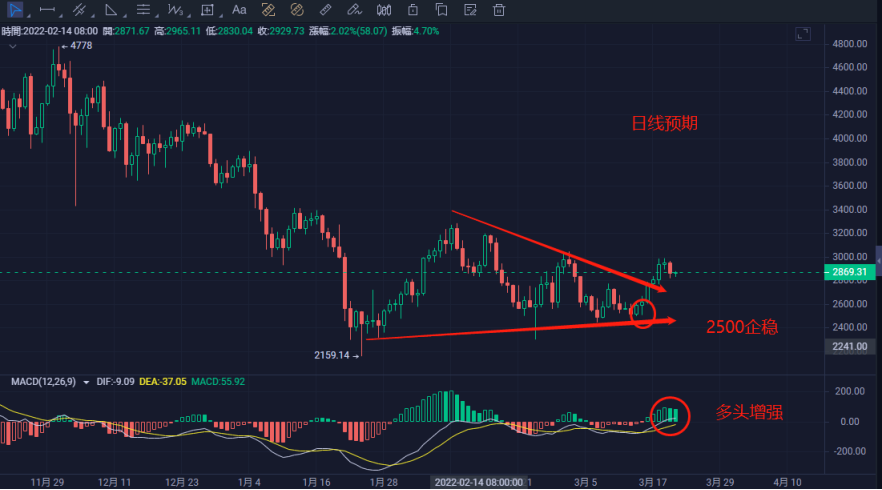Click the 200.00 MACD axis label
The width and height of the screenshot is (882, 490).
(849, 391)
